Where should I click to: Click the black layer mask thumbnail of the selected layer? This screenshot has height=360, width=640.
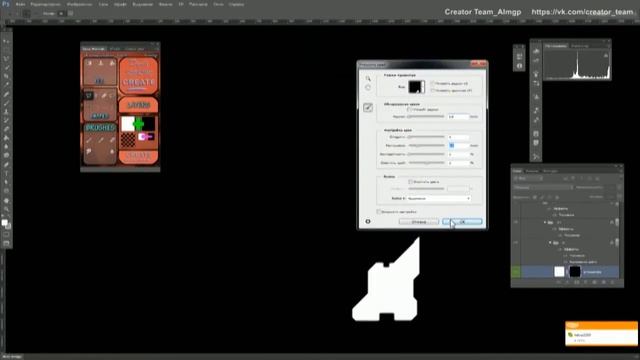[x=575, y=271]
